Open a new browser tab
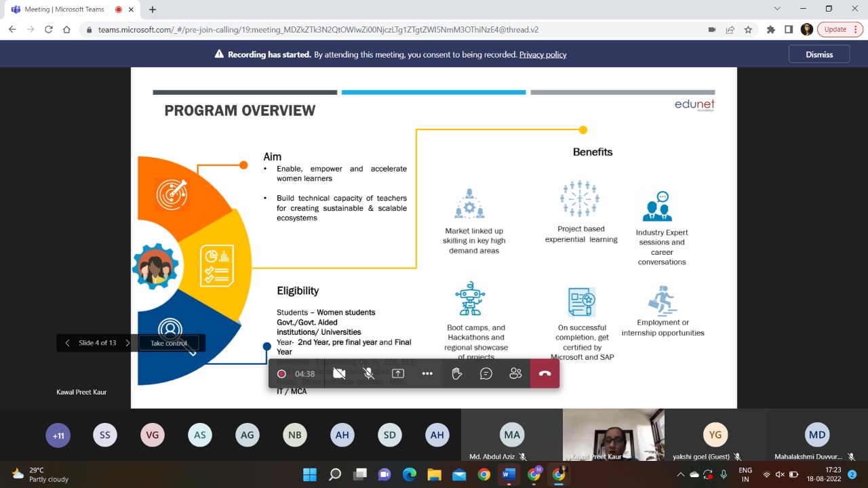Viewport: 868px width, 488px height. tap(153, 9)
